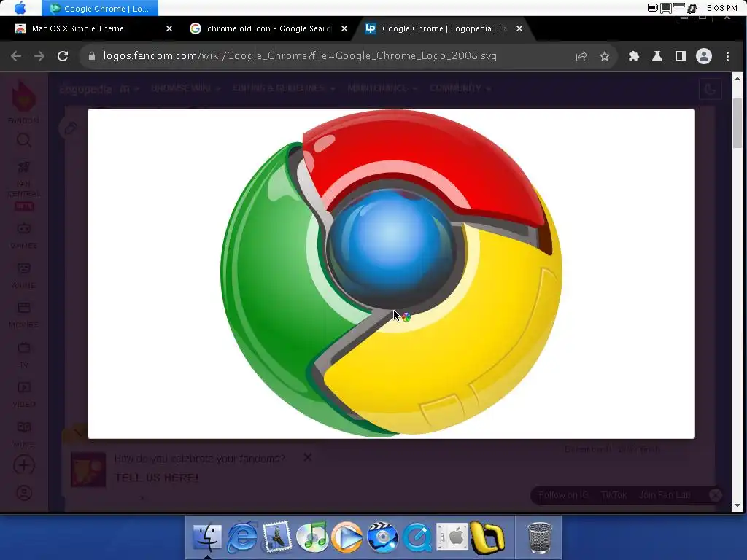The width and height of the screenshot is (747, 560).
Task: Expand the Community dropdown
Action: [x=460, y=88]
